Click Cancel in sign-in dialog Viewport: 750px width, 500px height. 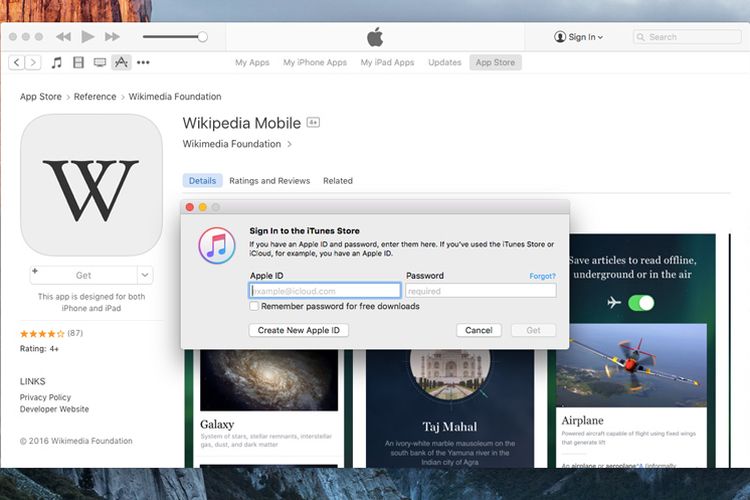point(478,330)
